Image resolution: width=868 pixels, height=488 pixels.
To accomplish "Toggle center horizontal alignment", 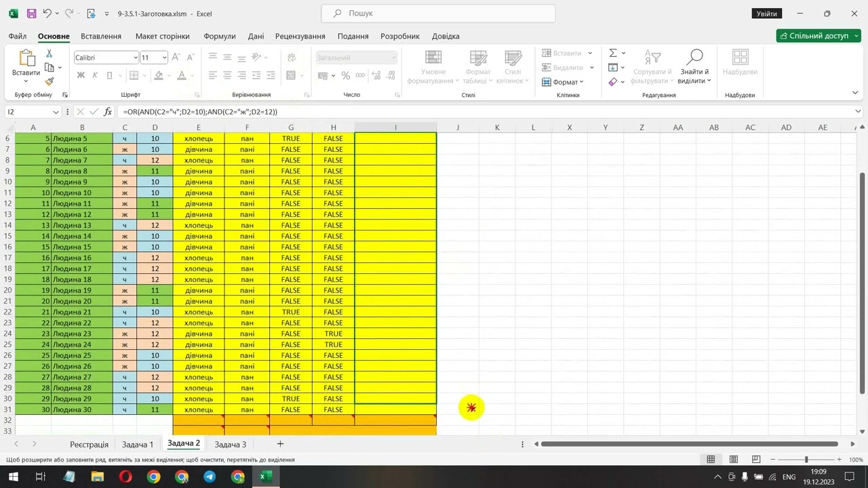I will [x=226, y=75].
